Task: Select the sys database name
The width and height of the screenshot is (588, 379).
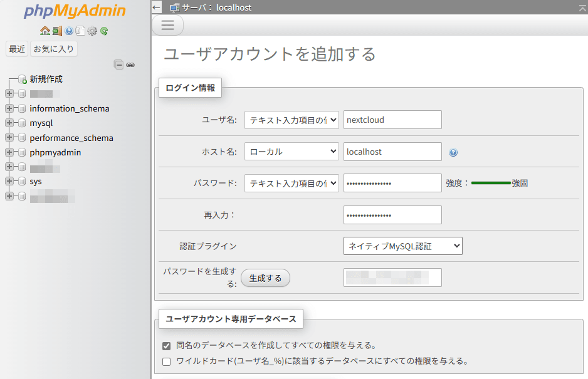Action: (x=36, y=182)
